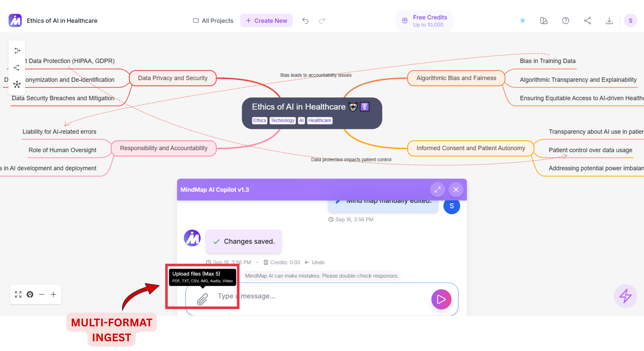Click the paperclip upload files icon
The image size is (644, 351).
point(202,299)
